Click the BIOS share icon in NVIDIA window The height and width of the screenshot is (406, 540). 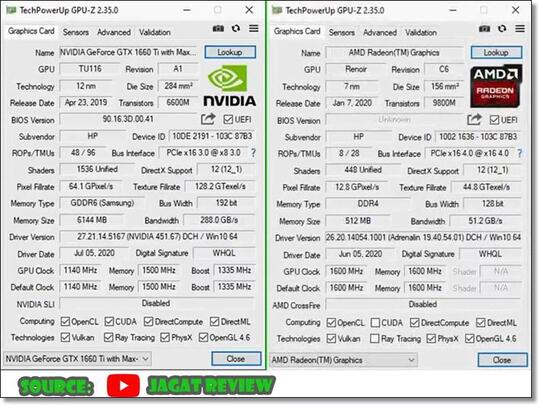point(208,119)
